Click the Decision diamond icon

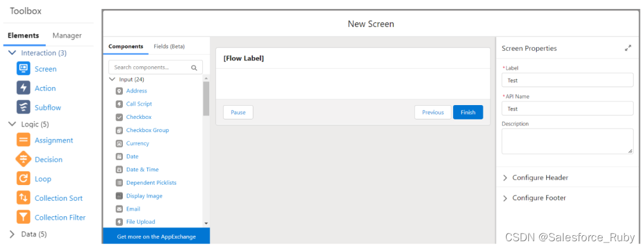click(x=23, y=159)
